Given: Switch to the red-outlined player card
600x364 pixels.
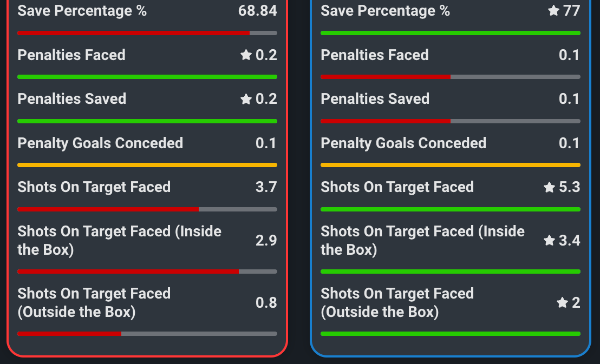Looking at the screenshot, I should pos(147,182).
